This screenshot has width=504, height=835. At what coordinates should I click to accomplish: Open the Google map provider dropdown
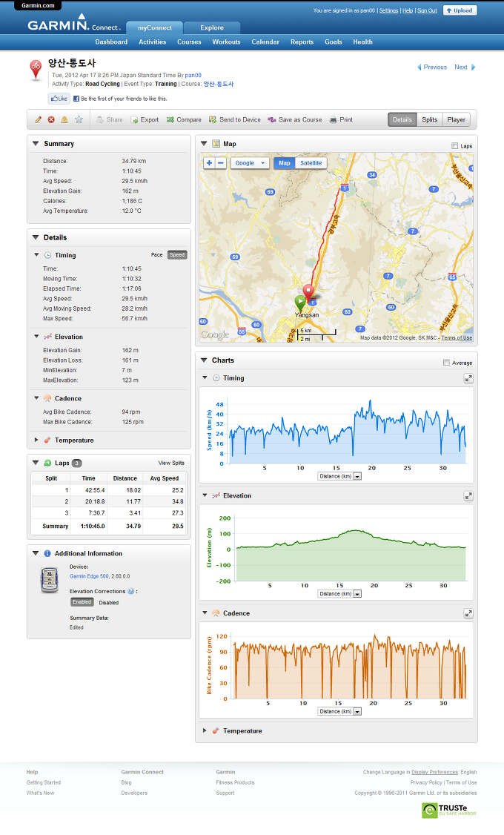pos(250,163)
